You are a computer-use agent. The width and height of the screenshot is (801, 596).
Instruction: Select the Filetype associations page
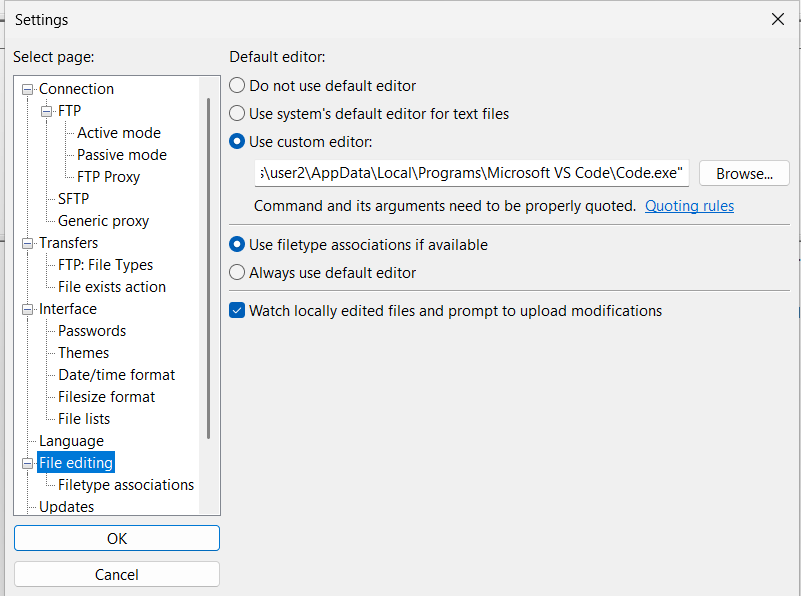(124, 484)
